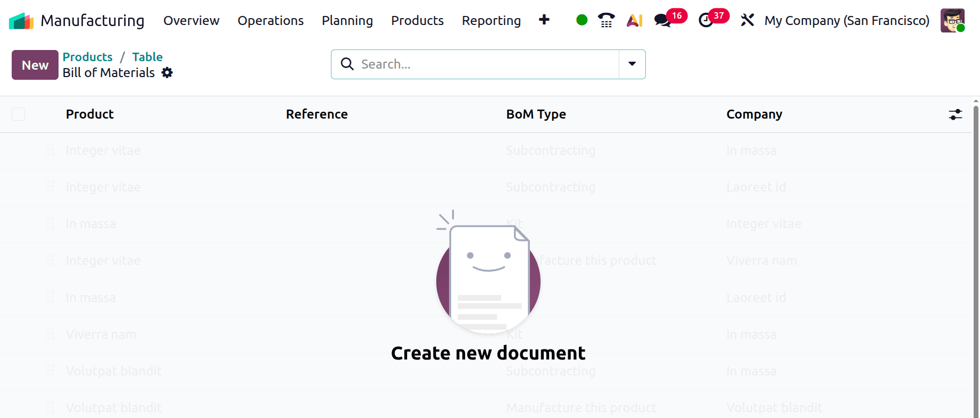This screenshot has width=980, height=418.
Task: Open the Planning menu
Action: 347,21
